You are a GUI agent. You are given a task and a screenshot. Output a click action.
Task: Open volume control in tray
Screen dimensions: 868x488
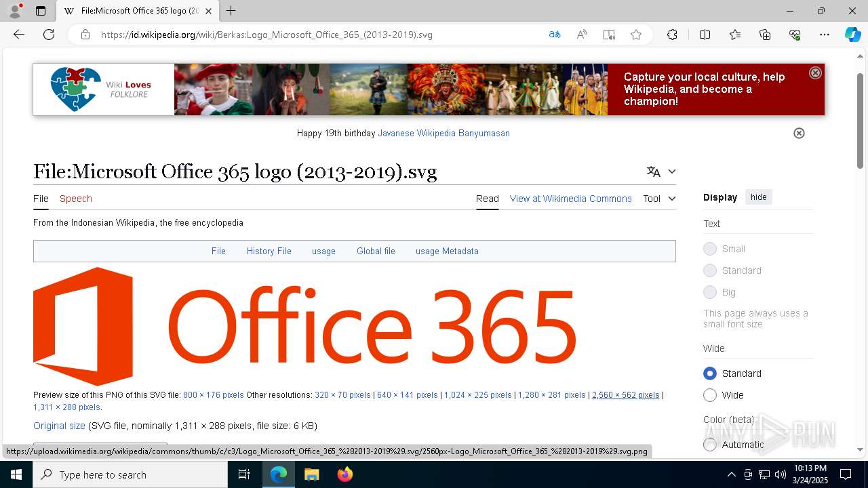click(781, 474)
